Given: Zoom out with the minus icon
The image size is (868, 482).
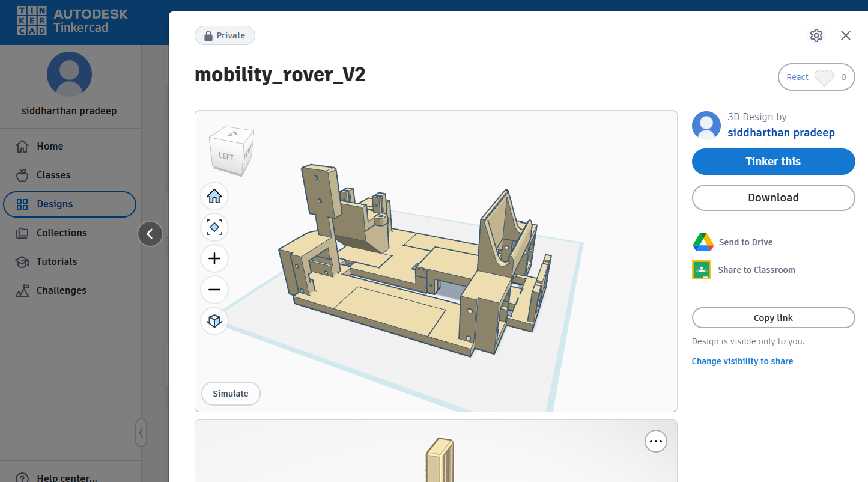Looking at the screenshot, I should (x=214, y=290).
